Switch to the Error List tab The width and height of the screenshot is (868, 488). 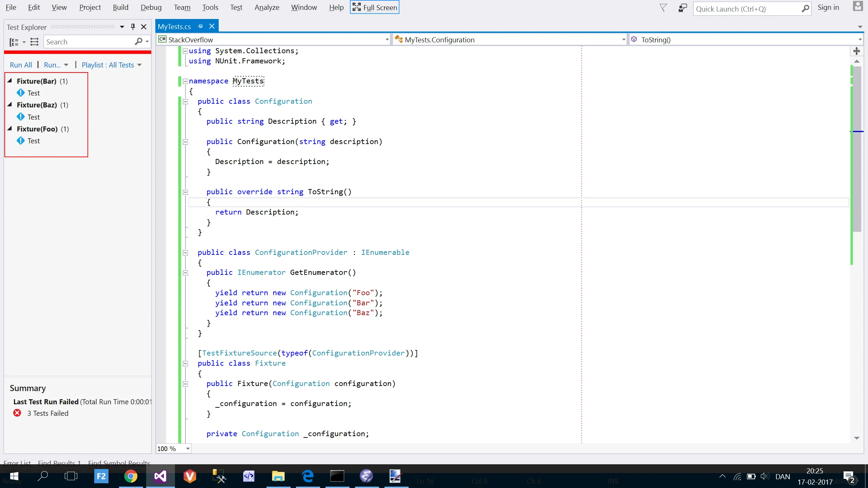point(17,463)
